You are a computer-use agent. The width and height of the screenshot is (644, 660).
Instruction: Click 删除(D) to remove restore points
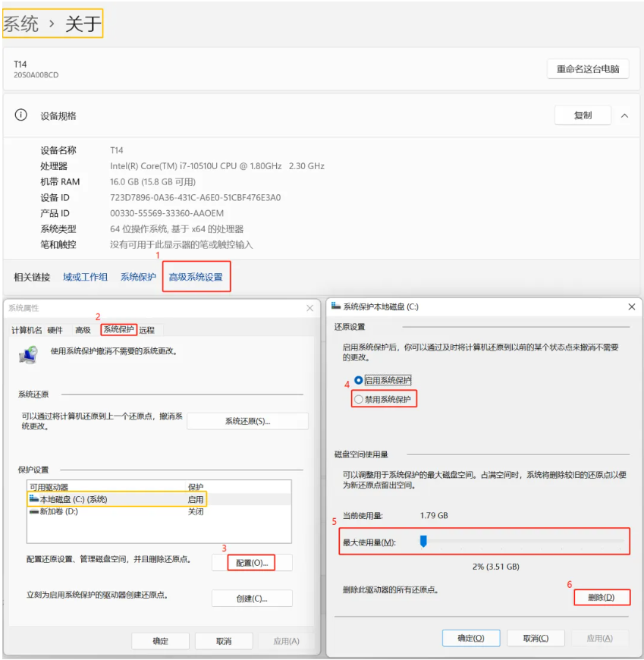pos(604,597)
